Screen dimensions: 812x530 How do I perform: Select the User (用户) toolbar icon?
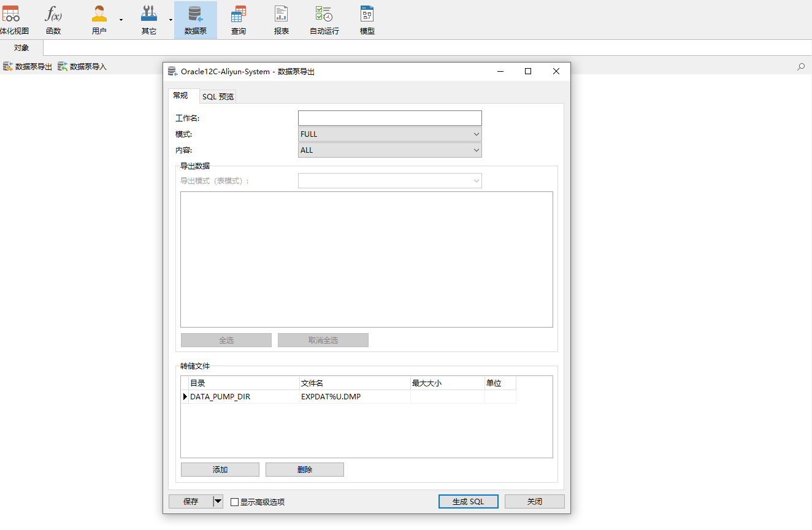pyautogui.click(x=99, y=20)
